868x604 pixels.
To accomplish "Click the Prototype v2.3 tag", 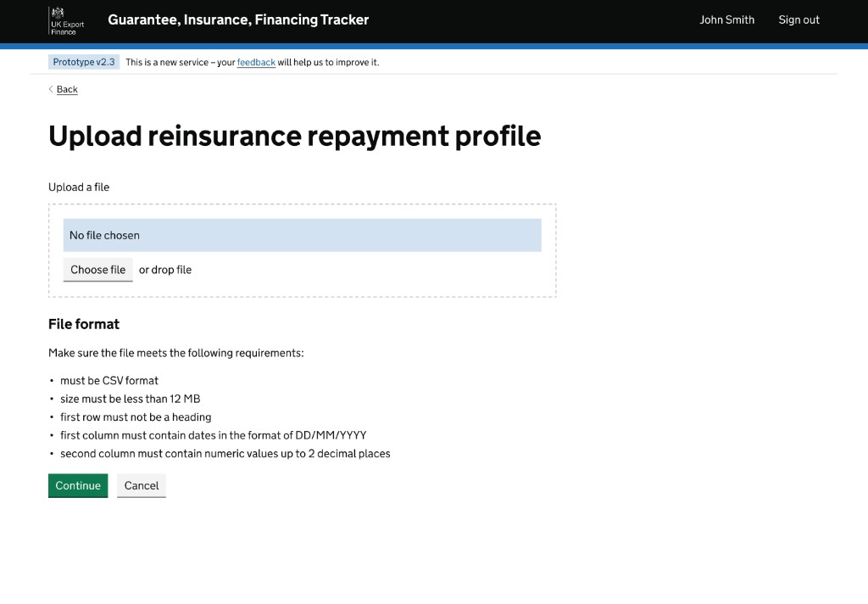I will [84, 62].
